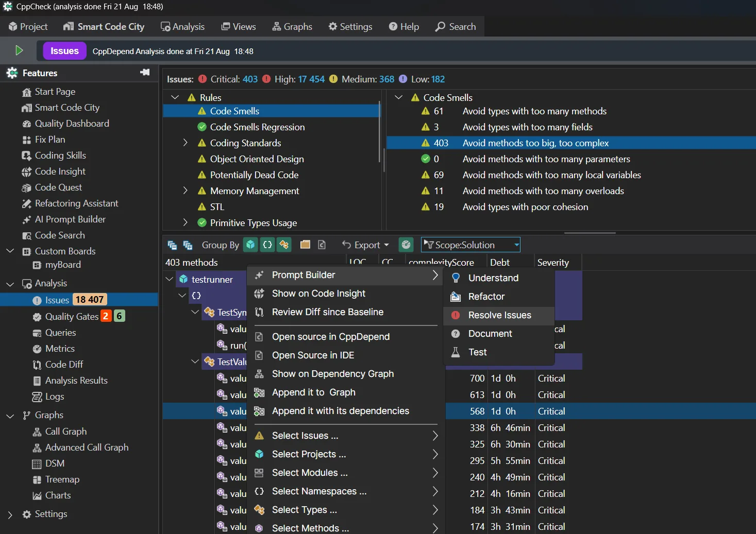Screen dimensions: 756x534
Task: Click the Metrics icon in sidebar
Action: (x=37, y=349)
